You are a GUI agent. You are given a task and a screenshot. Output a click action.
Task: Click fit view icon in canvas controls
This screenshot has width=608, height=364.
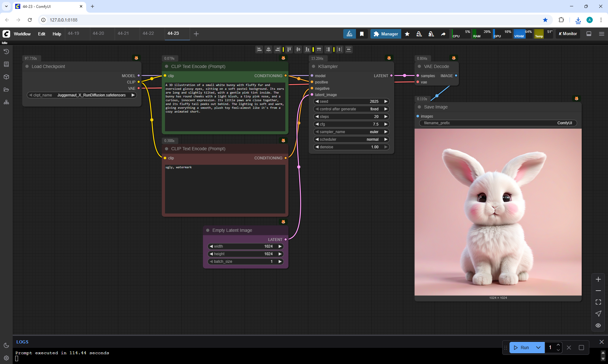point(598,302)
